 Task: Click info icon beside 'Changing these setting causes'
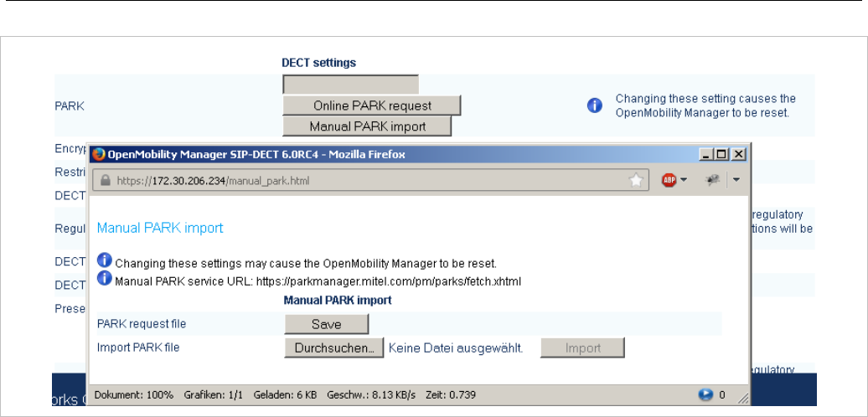click(x=595, y=105)
